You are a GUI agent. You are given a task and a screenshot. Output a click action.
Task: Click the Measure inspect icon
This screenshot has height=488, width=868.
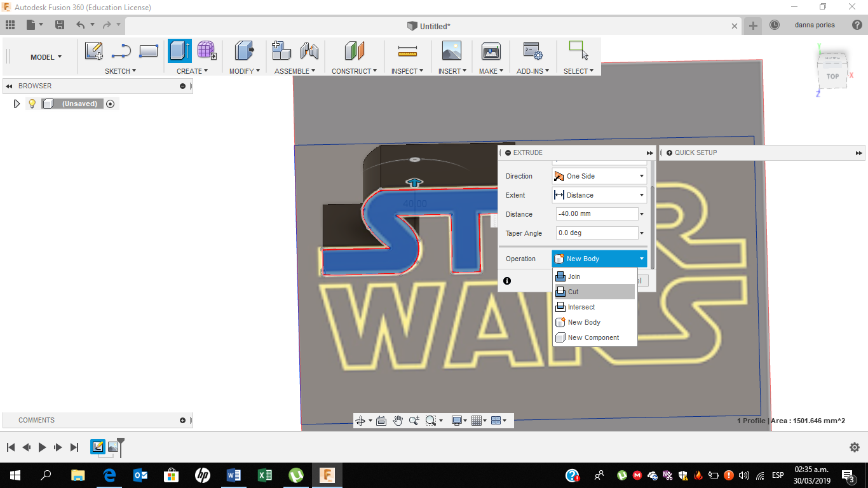[x=407, y=51]
